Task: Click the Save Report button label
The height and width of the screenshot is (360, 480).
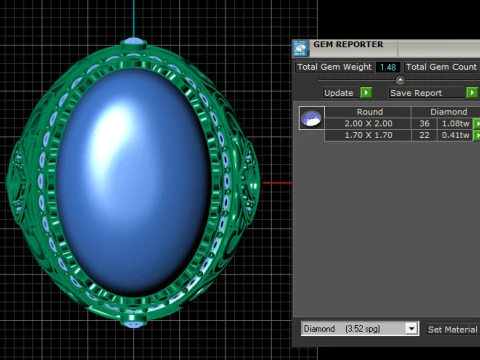Action: tap(416, 93)
